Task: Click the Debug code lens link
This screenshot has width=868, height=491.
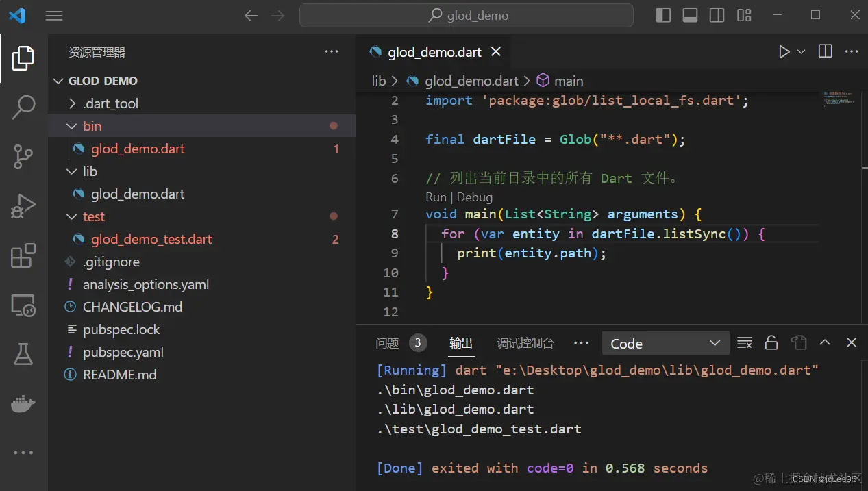Action: (x=475, y=197)
